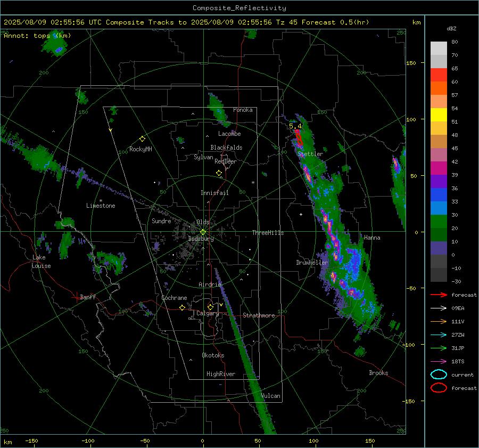
Task: Click the magenta 18TS arrow in legend
Action: (x=439, y=362)
